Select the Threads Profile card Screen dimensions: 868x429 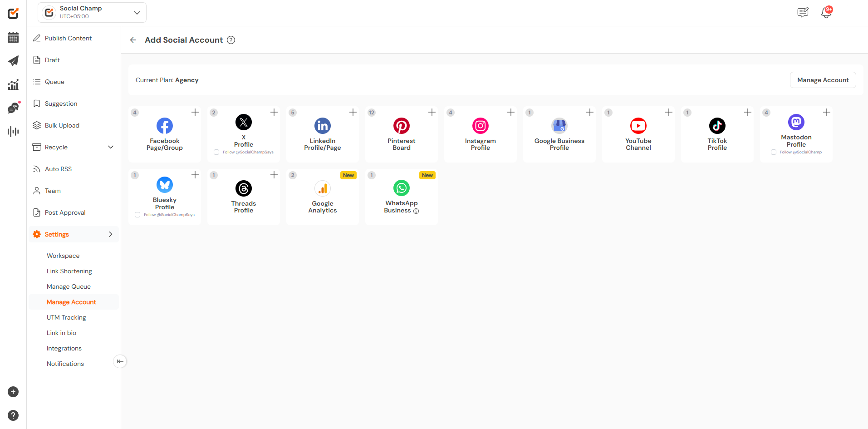click(x=244, y=197)
